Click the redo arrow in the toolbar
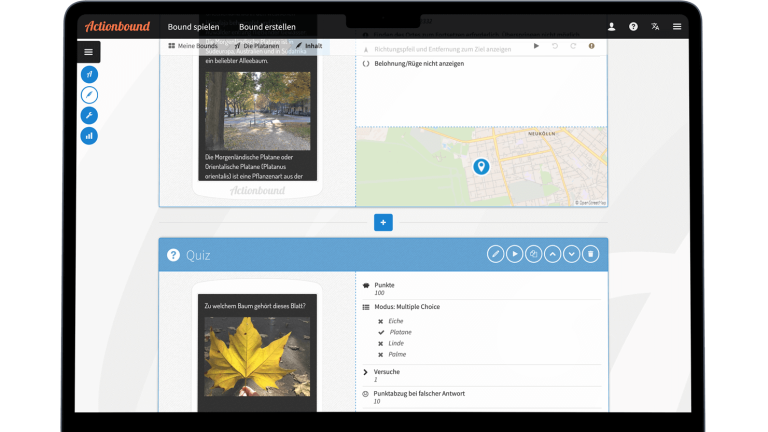 tap(573, 46)
